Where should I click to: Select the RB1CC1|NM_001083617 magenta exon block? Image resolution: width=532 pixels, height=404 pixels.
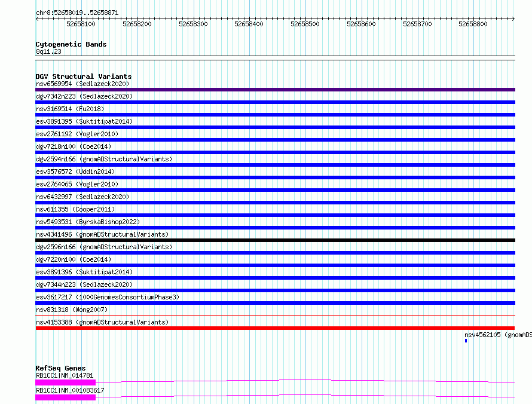pyautogui.click(x=66, y=397)
